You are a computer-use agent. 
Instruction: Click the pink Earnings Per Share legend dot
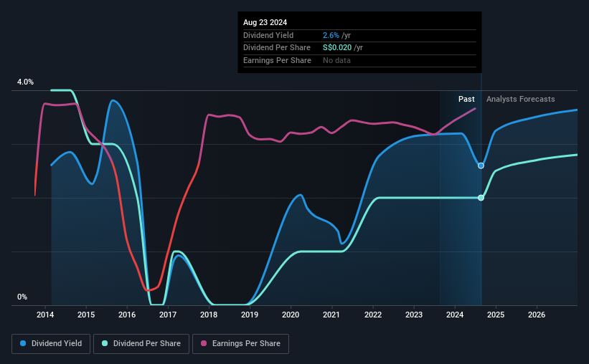[x=204, y=343]
